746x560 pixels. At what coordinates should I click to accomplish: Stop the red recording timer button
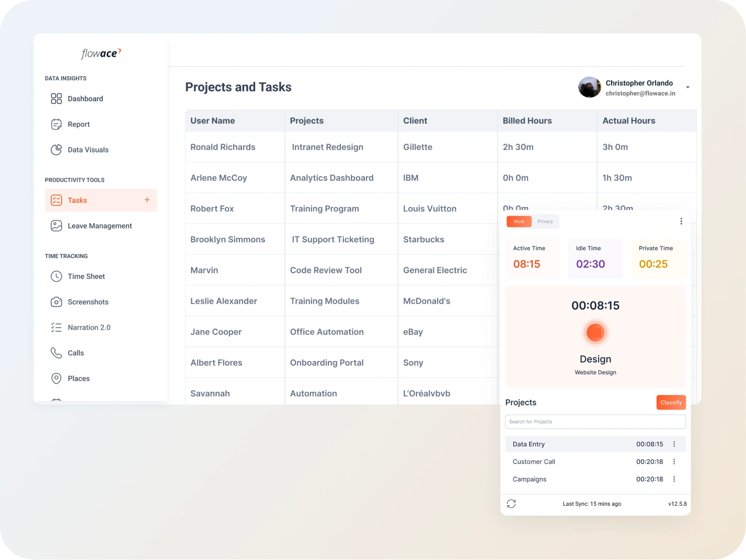point(595,333)
